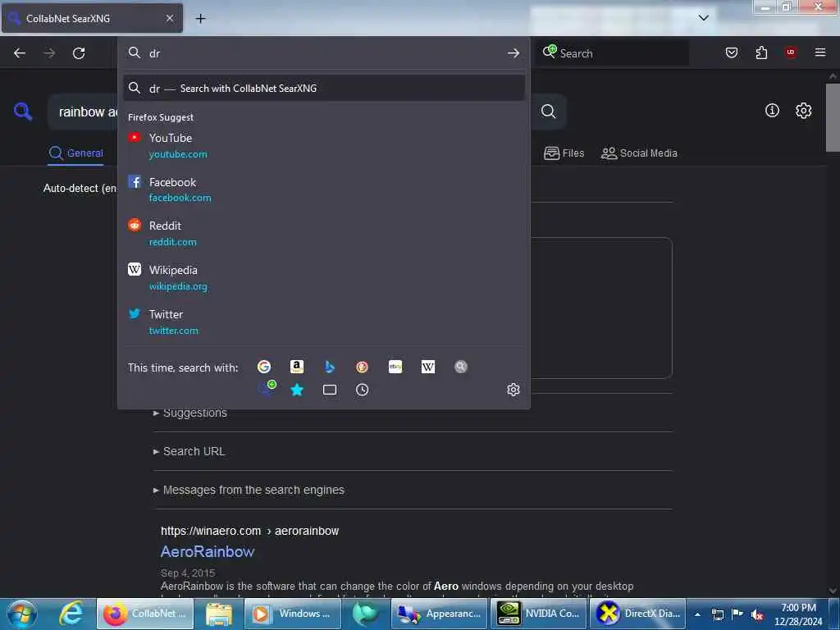This screenshot has width=840, height=630.
Task: Click the muted volume tray icon
Action: pyautogui.click(x=757, y=614)
